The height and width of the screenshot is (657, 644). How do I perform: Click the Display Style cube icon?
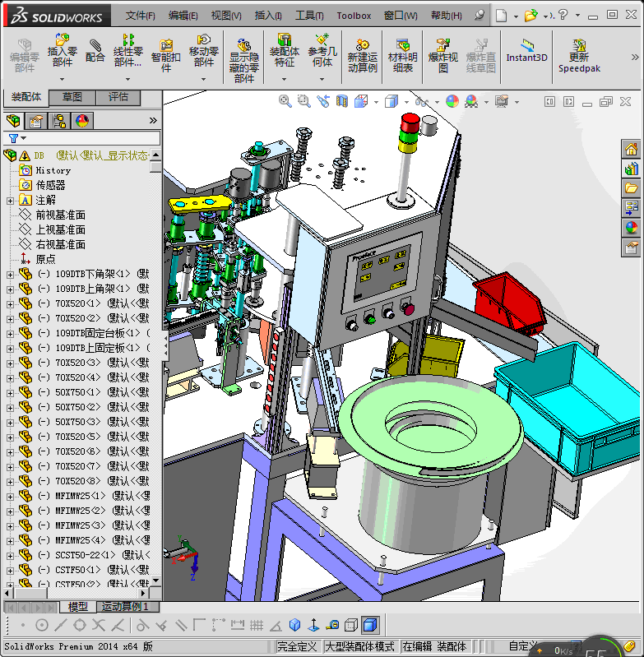click(391, 101)
